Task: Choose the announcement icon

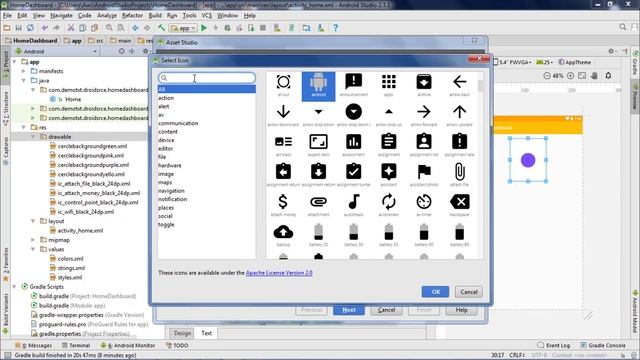Action: 353,85
